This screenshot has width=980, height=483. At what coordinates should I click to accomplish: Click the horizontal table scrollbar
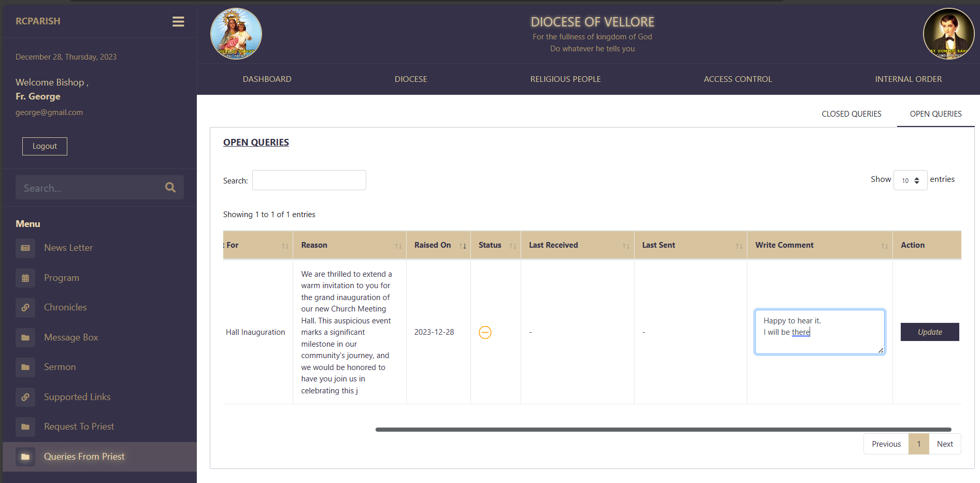click(663, 430)
